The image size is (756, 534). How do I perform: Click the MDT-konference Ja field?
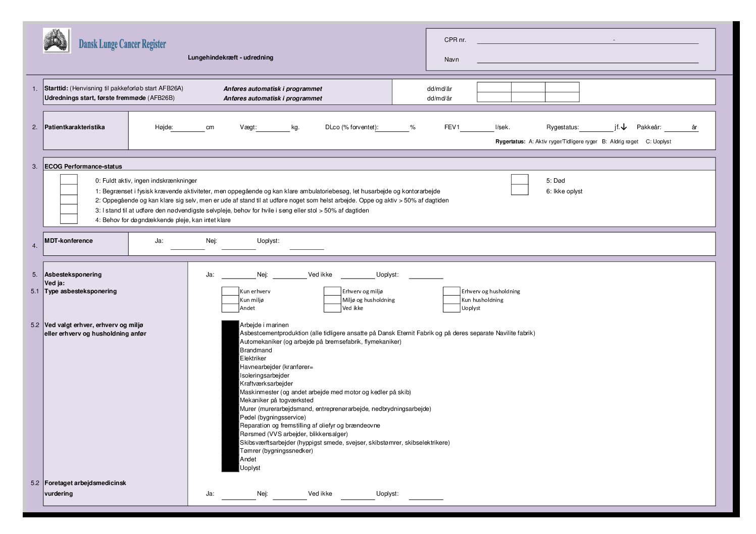pyautogui.click(x=187, y=245)
